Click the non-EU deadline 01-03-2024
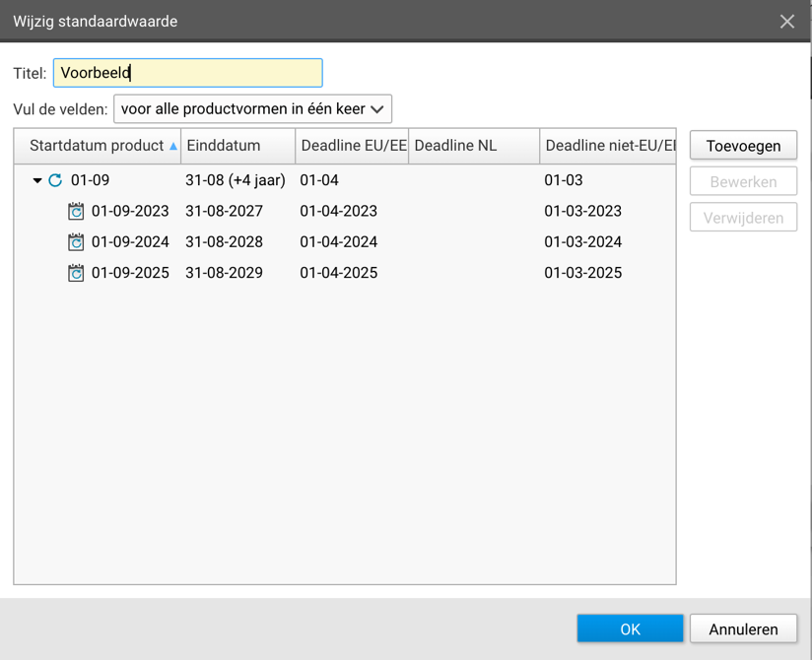The height and width of the screenshot is (660, 812). (583, 241)
